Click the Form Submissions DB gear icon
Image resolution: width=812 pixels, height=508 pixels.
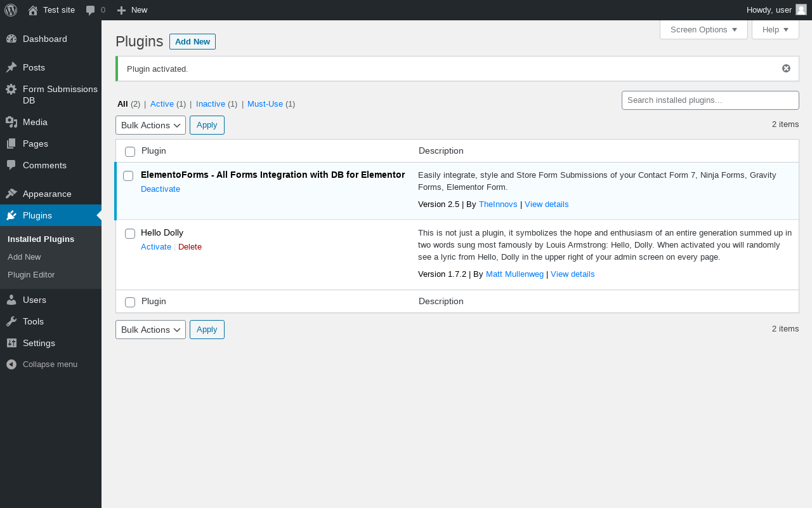pyautogui.click(x=11, y=89)
